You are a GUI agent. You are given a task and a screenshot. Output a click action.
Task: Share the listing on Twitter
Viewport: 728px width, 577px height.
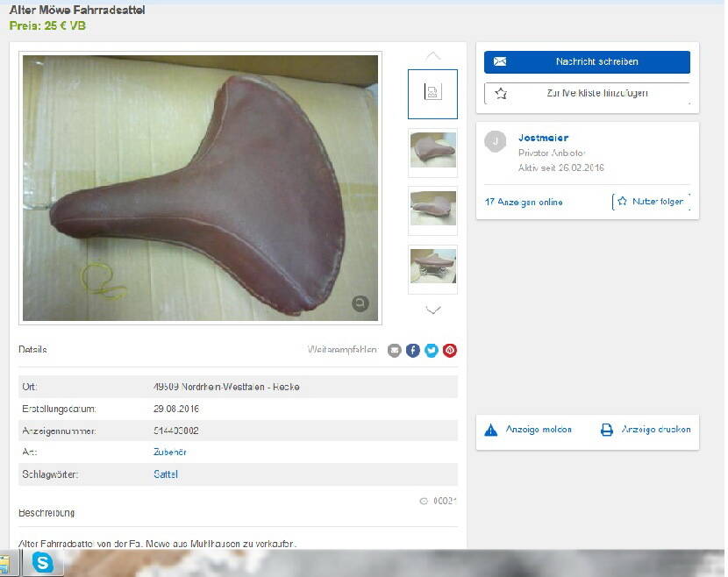[x=432, y=350]
